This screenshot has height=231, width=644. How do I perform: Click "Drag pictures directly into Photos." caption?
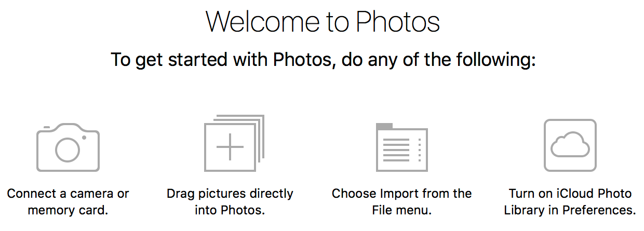click(x=230, y=202)
